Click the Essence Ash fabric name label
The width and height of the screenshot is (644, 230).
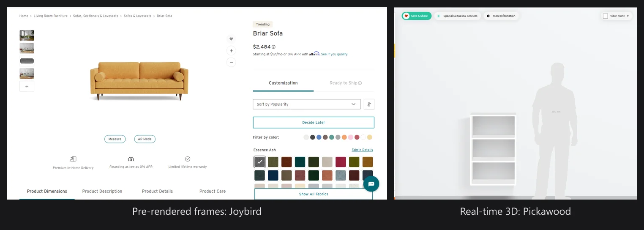(x=265, y=150)
